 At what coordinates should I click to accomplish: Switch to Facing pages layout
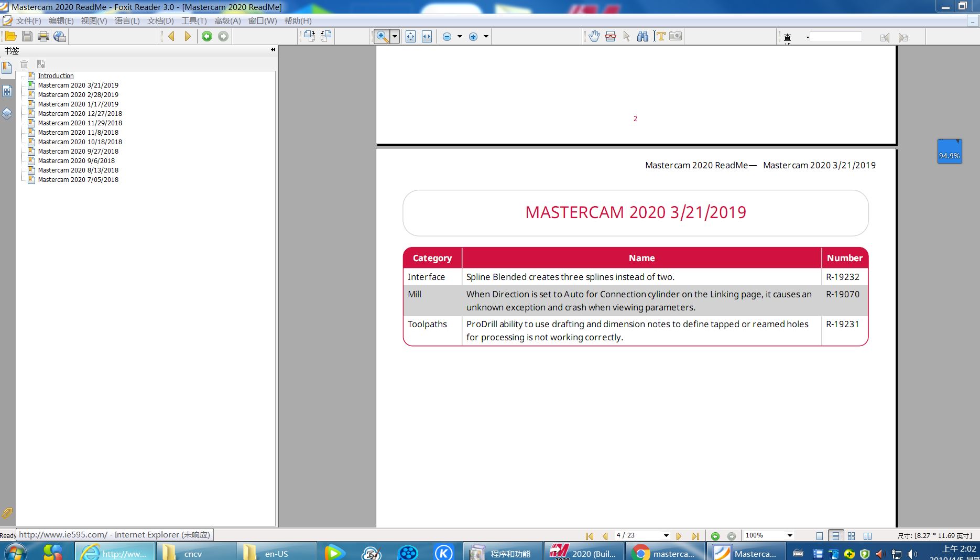(x=868, y=536)
